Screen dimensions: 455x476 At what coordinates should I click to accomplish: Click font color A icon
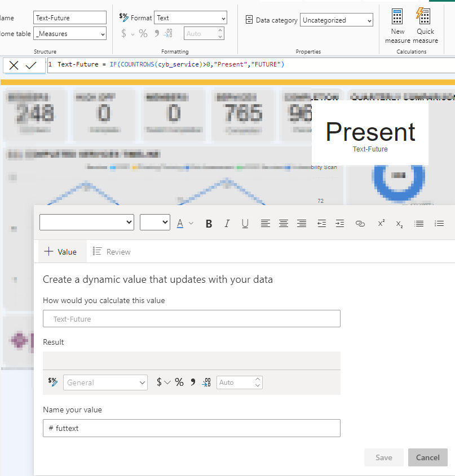click(x=180, y=224)
